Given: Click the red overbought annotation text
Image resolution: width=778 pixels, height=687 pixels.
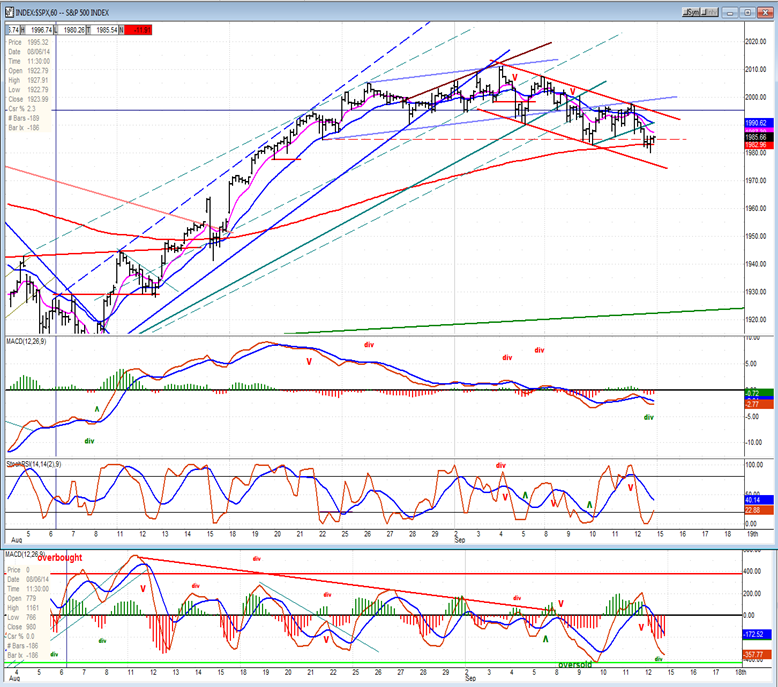Looking at the screenshot, I should coord(60,558).
